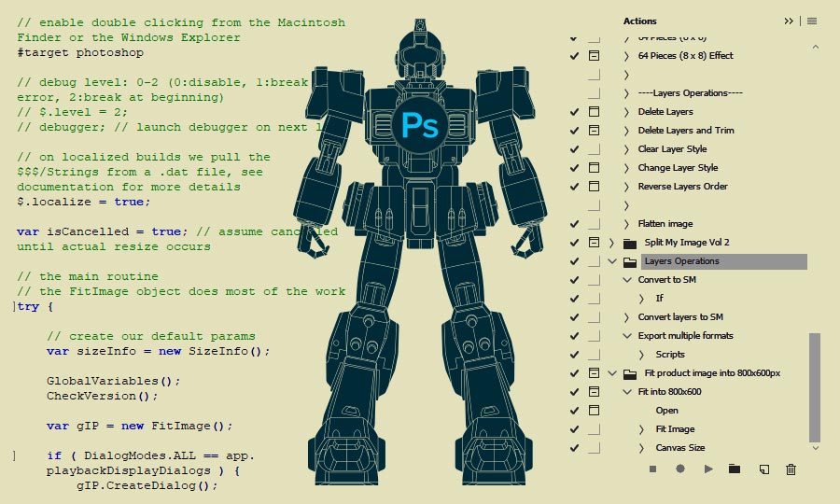Select the If step label

(x=660, y=298)
